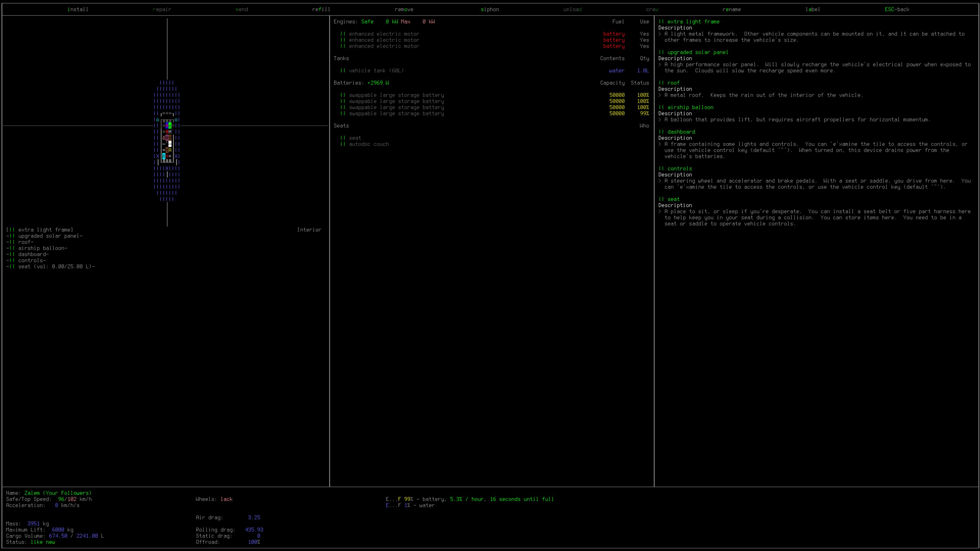Viewport: 980px width, 551px height.
Task: Click the rename option
Action: 731,9
